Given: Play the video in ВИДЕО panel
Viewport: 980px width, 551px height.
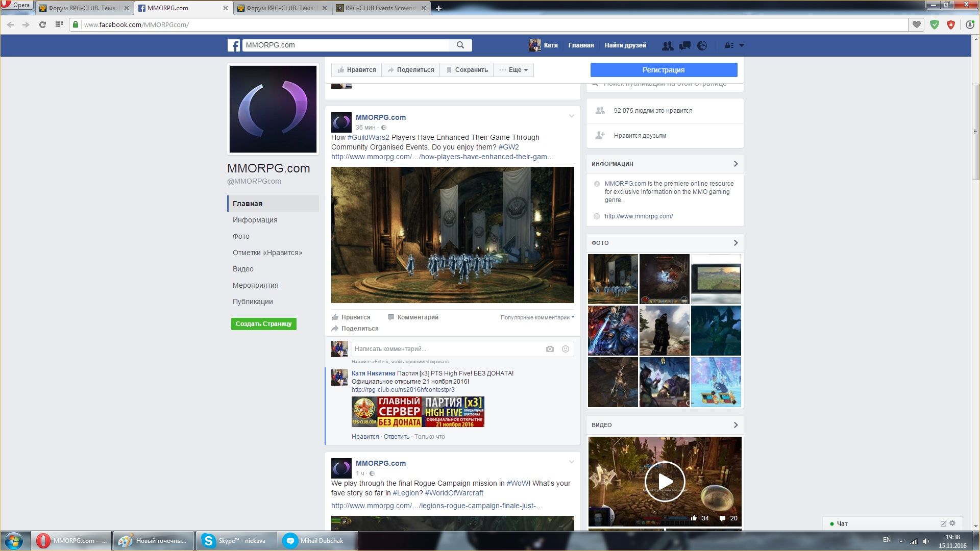Looking at the screenshot, I should pyautogui.click(x=665, y=481).
